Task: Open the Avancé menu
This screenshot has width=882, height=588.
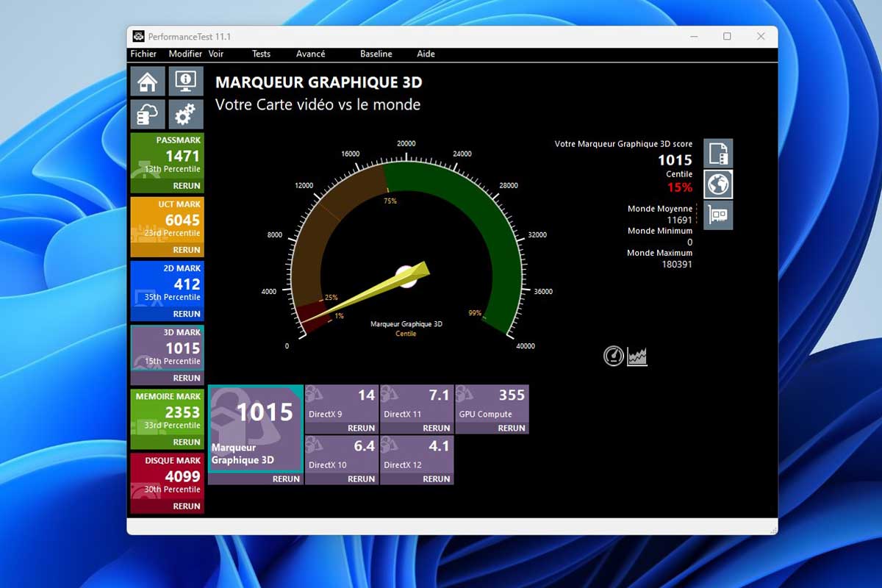Action: tap(310, 54)
